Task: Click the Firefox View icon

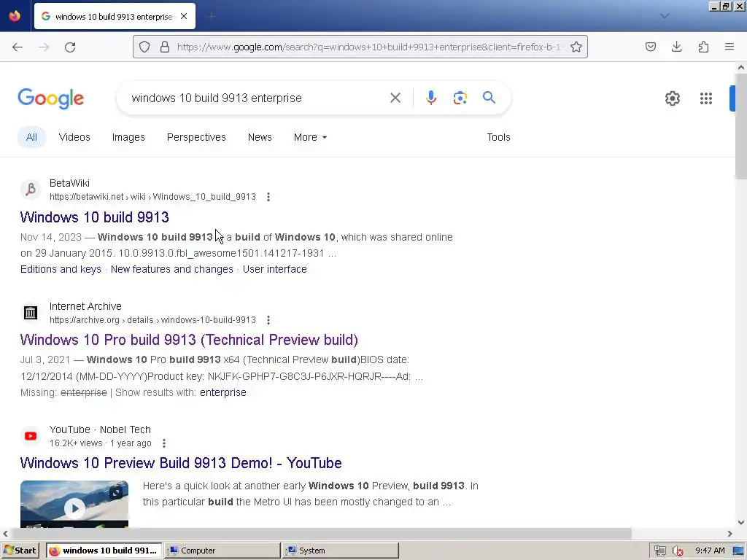Action: [x=15, y=16]
